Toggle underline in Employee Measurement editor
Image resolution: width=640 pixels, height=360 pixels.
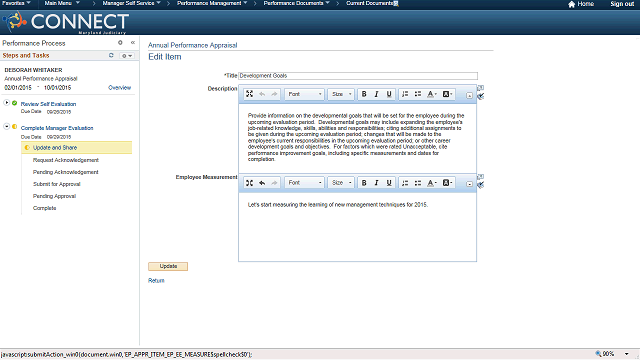pyautogui.click(x=389, y=182)
